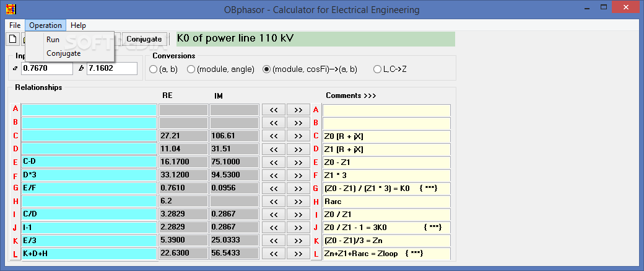The image size is (644, 271).
Task: Click the RE column header
Action: coord(168,96)
